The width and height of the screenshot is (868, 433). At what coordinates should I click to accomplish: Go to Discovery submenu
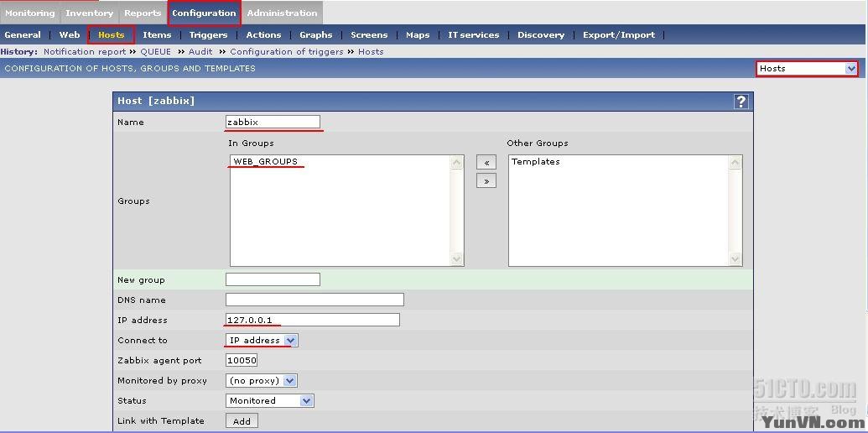(x=541, y=35)
